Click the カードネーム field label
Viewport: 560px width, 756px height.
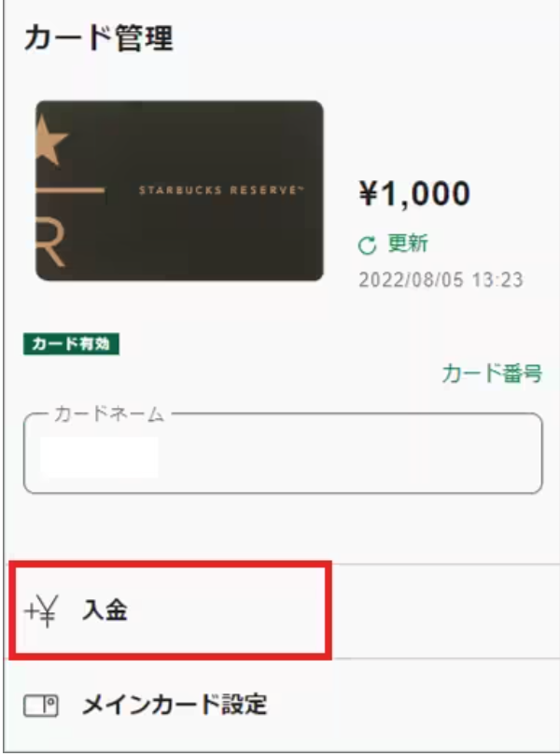point(109,414)
